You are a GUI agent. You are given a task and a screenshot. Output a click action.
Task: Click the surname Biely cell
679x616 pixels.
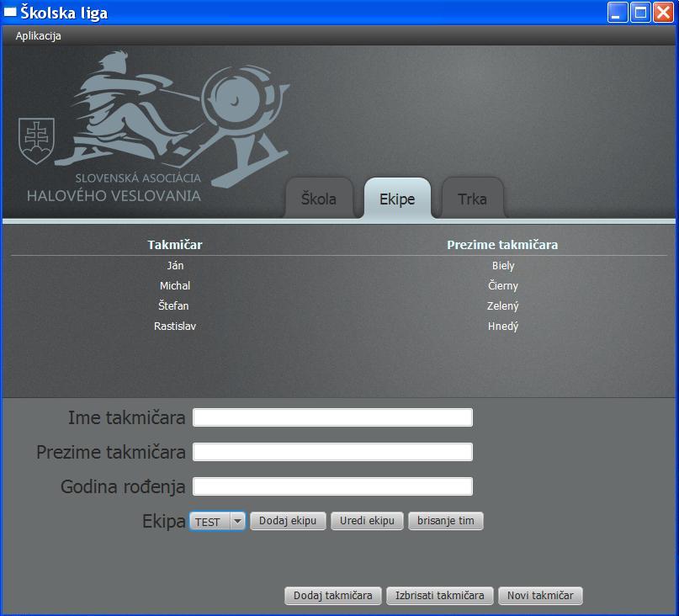[503, 266]
